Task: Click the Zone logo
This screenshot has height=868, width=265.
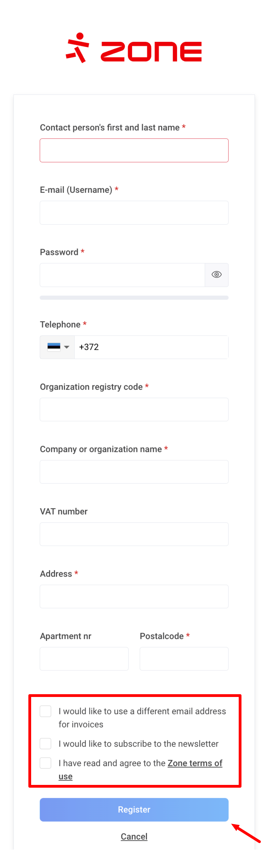Action: pyautogui.click(x=134, y=48)
